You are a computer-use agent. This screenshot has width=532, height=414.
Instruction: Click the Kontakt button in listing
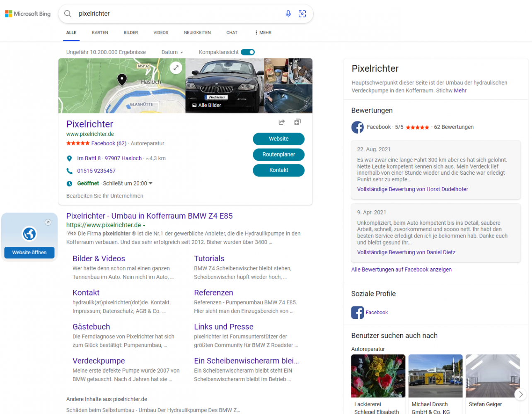click(x=278, y=171)
